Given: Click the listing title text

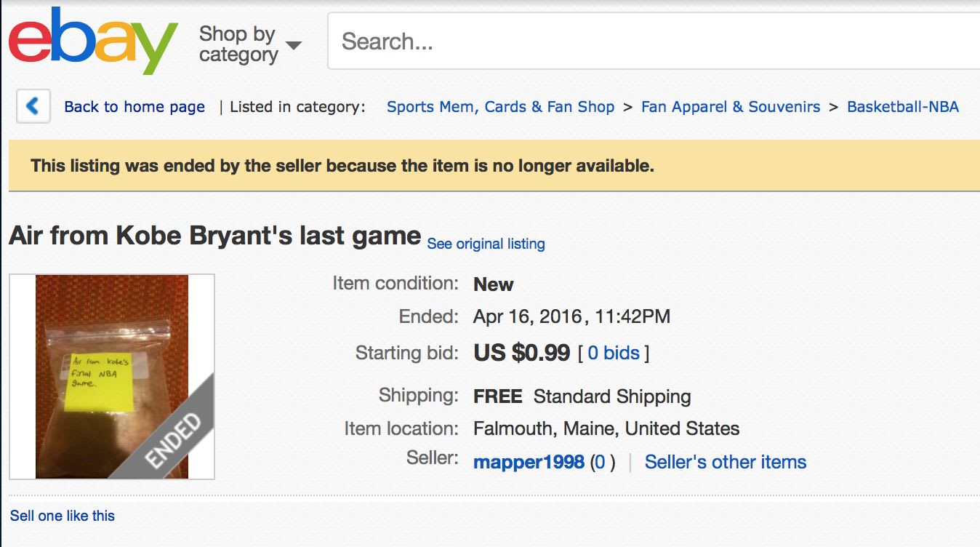Looking at the screenshot, I should [214, 236].
